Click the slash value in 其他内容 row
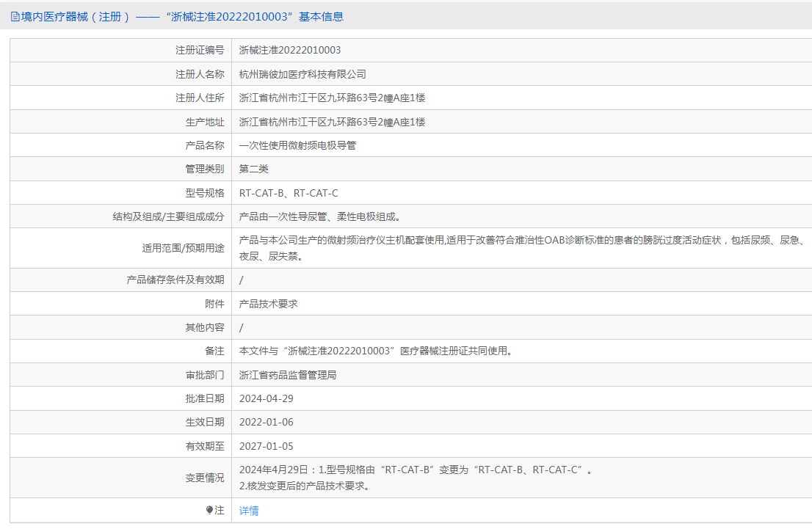 [241, 328]
